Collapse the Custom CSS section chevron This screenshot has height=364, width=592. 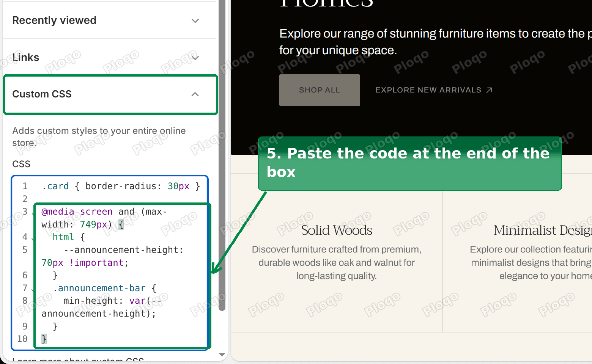pyautogui.click(x=195, y=94)
